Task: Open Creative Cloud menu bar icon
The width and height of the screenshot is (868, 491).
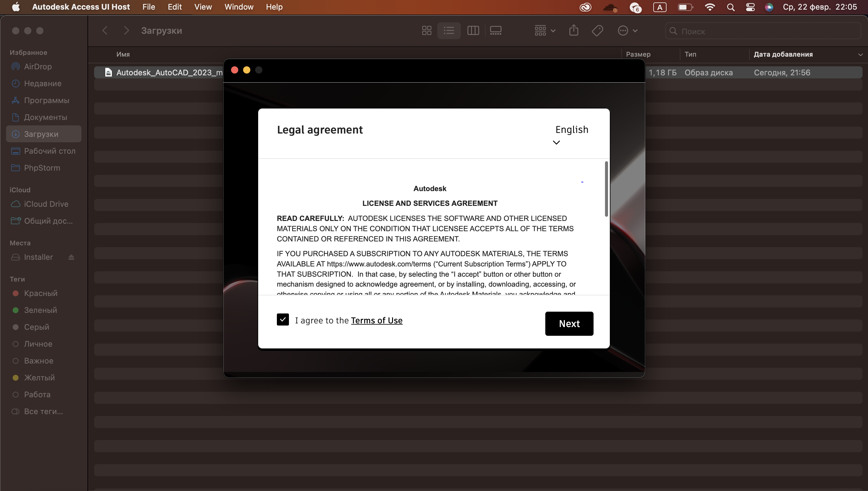Action: pos(585,7)
